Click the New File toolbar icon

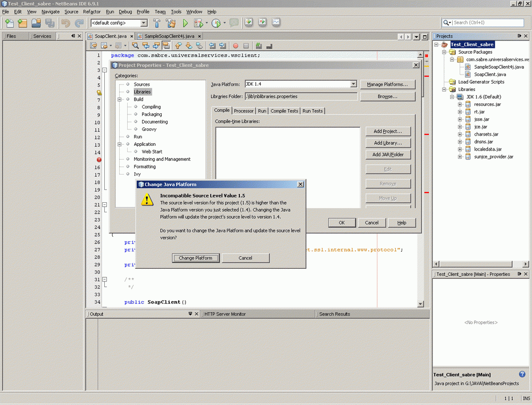[x=10, y=23]
